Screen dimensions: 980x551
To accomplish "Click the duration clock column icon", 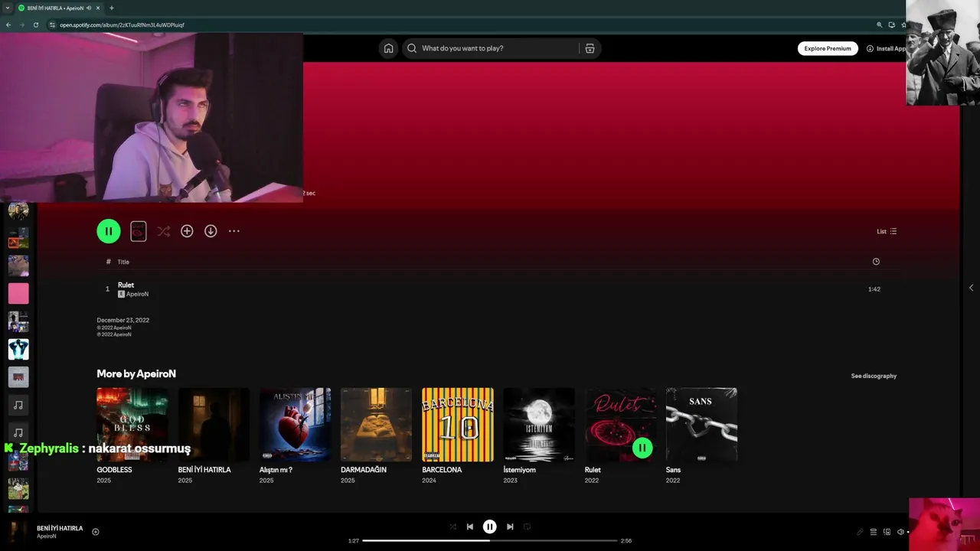I will point(876,262).
